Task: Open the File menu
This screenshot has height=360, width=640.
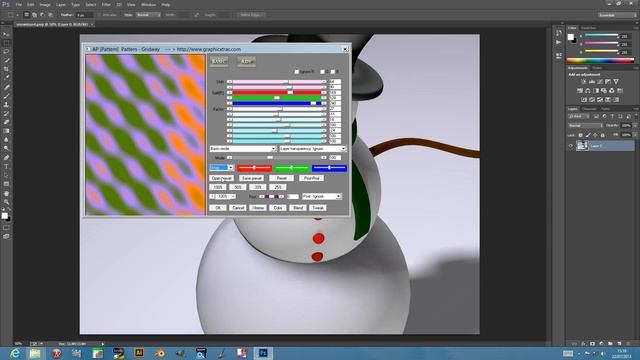Action: (19, 4)
